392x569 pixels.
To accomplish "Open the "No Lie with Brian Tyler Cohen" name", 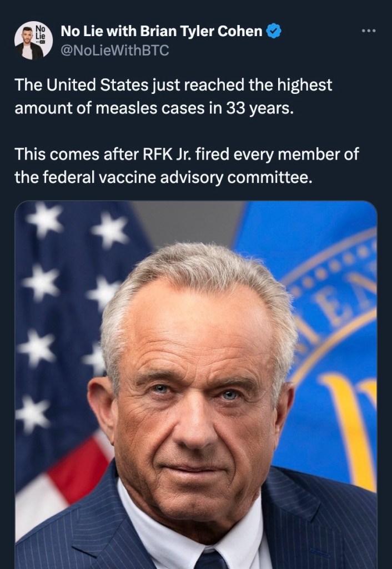I will (x=161, y=32).
